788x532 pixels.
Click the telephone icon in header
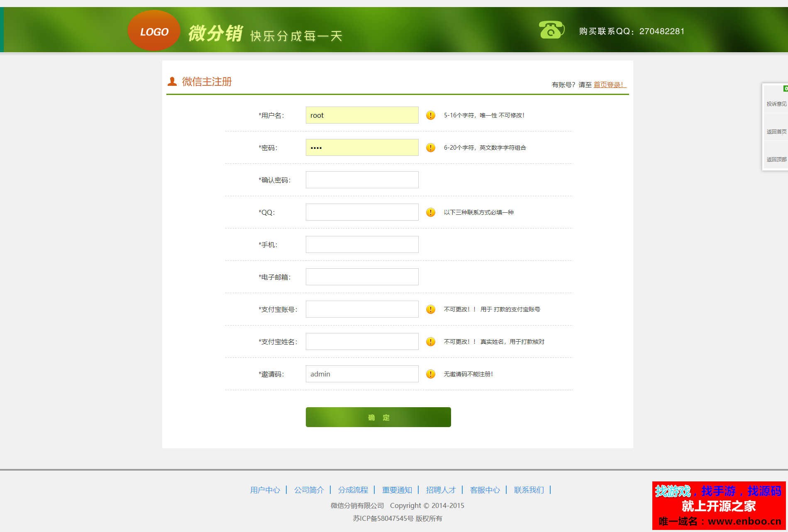click(x=551, y=30)
